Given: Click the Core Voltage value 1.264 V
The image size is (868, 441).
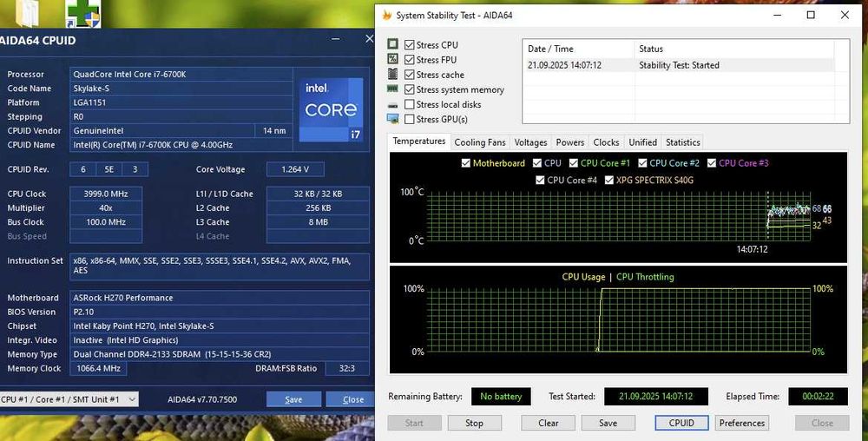Looking at the screenshot, I should click(x=295, y=169).
